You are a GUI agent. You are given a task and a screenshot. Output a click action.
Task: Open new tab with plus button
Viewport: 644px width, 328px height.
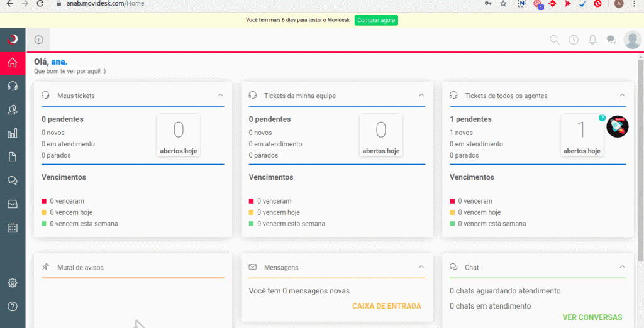[38, 40]
